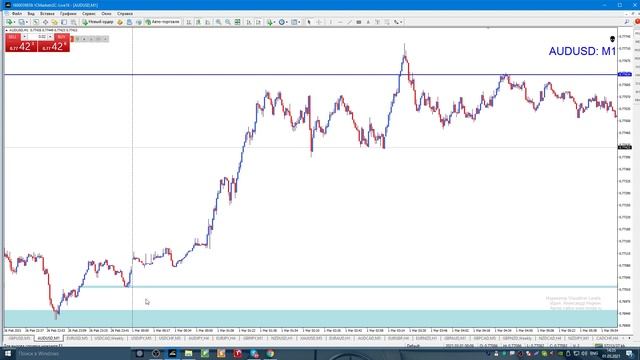
Task: Open the Strategy Tester
Action: (73, 22)
